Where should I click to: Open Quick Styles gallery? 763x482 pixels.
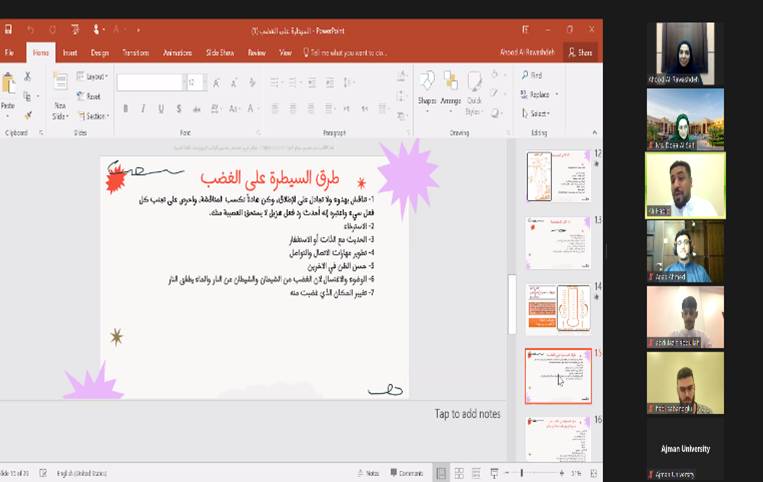click(474, 85)
